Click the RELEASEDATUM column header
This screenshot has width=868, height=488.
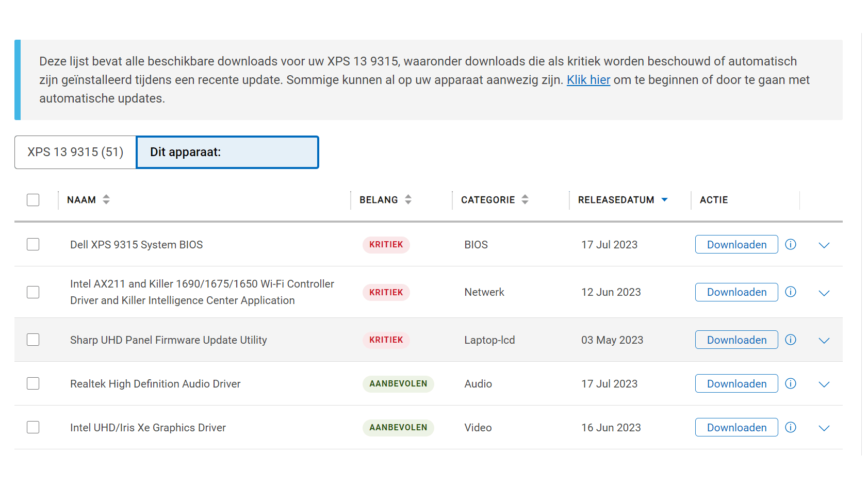point(616,199)
